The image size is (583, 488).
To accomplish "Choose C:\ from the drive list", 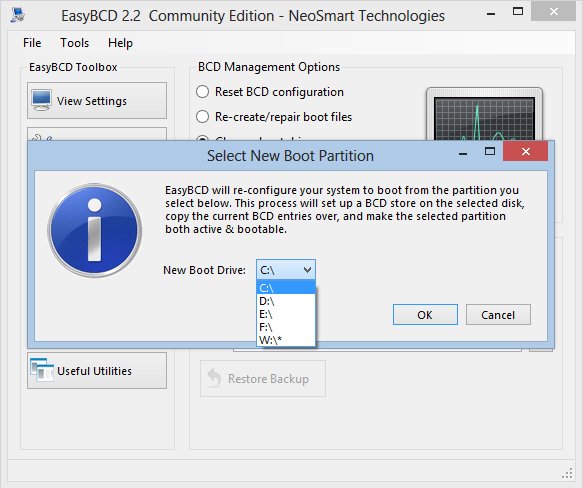I will pos(286,288).
